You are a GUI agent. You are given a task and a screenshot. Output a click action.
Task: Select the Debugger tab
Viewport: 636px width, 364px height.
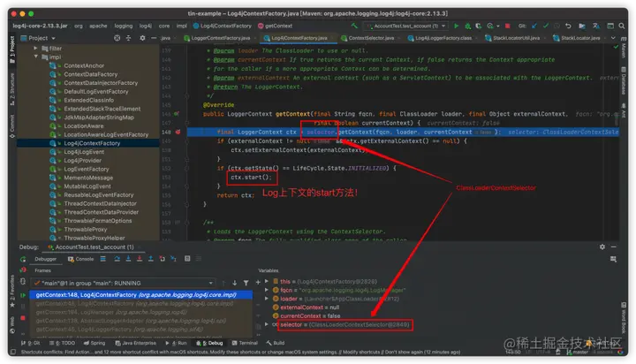(x=45, y=259)
